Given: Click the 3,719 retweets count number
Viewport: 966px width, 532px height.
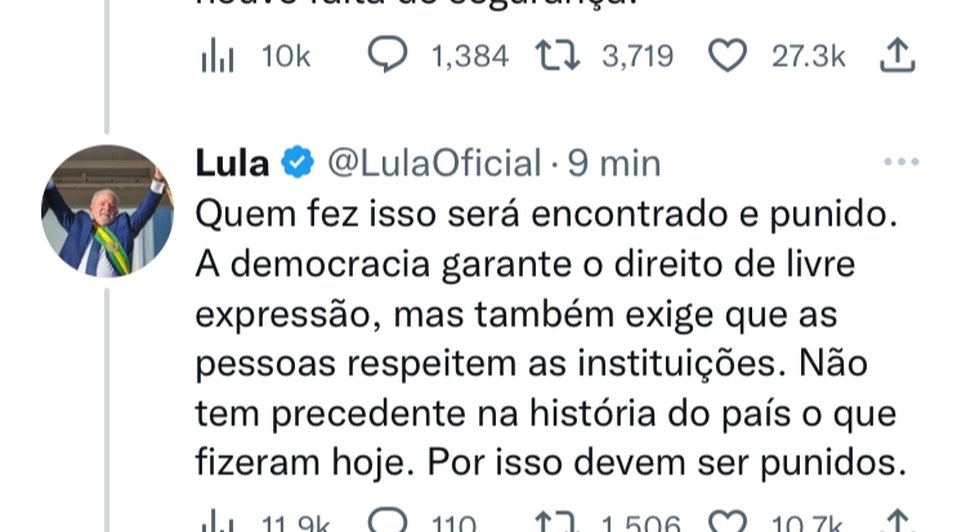Looking at the screenshot, I should 637,58.
